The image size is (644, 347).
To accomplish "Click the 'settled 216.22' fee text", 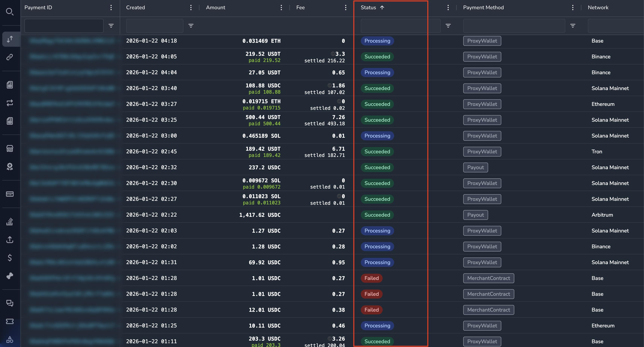I will 324,60.
